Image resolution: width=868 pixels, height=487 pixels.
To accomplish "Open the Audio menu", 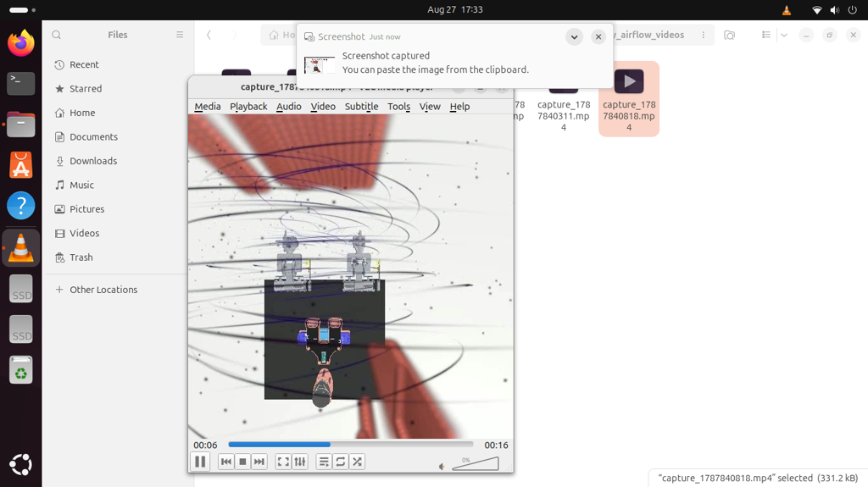I will coord(289,106).
